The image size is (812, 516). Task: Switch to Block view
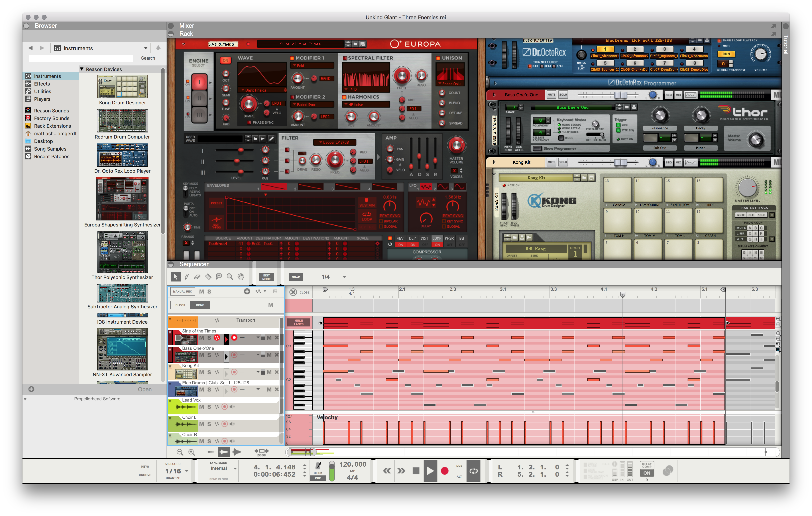coord(180,305)
